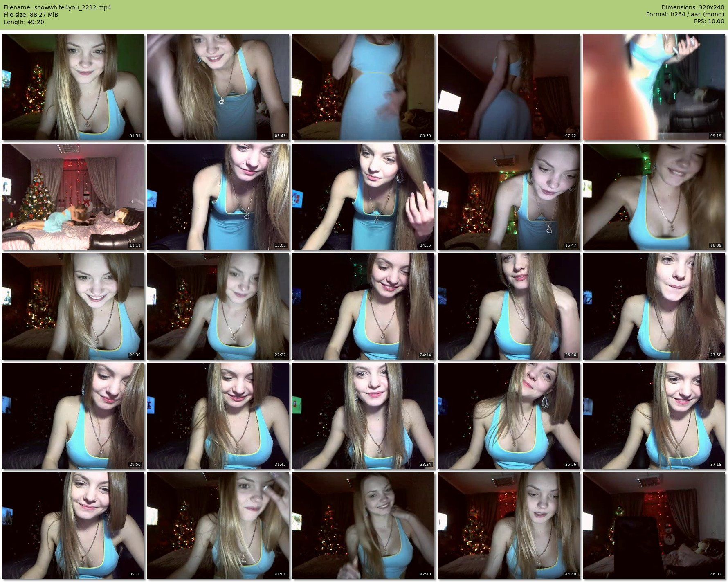
Task: Select the thumbnail timestamped 41:01
Action: click(x=218, y=526)
